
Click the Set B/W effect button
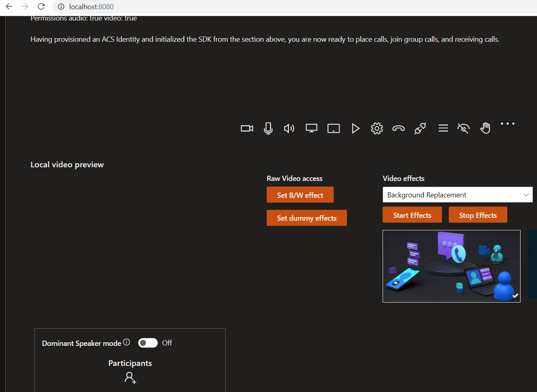click(300, 195)
